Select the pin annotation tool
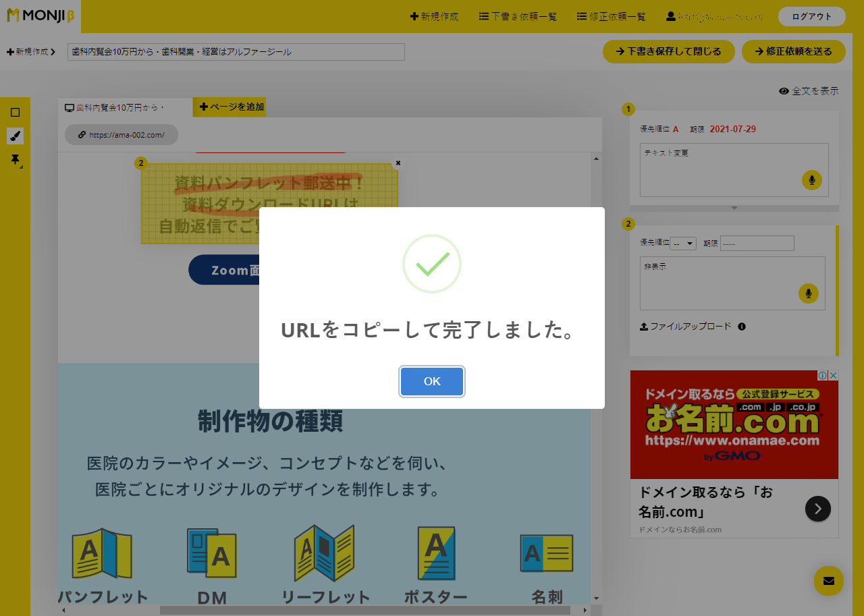 point(15,159)
